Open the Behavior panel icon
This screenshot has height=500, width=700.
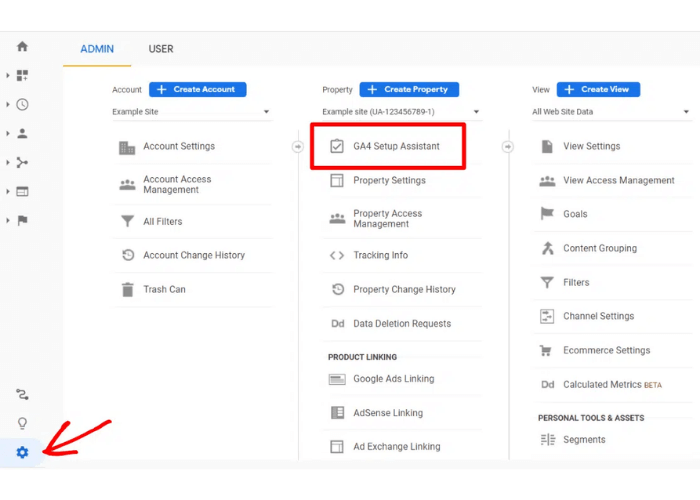click(x=22, y=192)
